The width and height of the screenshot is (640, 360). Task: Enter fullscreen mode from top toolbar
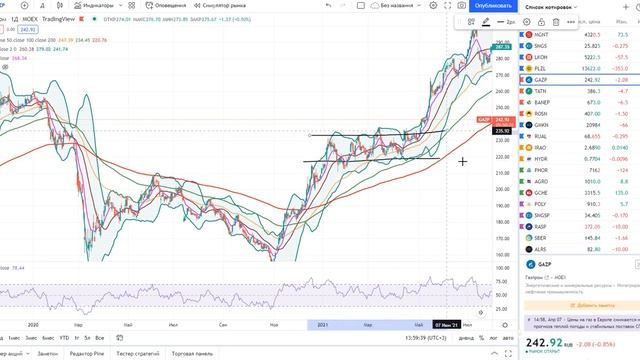coord(448,5)
